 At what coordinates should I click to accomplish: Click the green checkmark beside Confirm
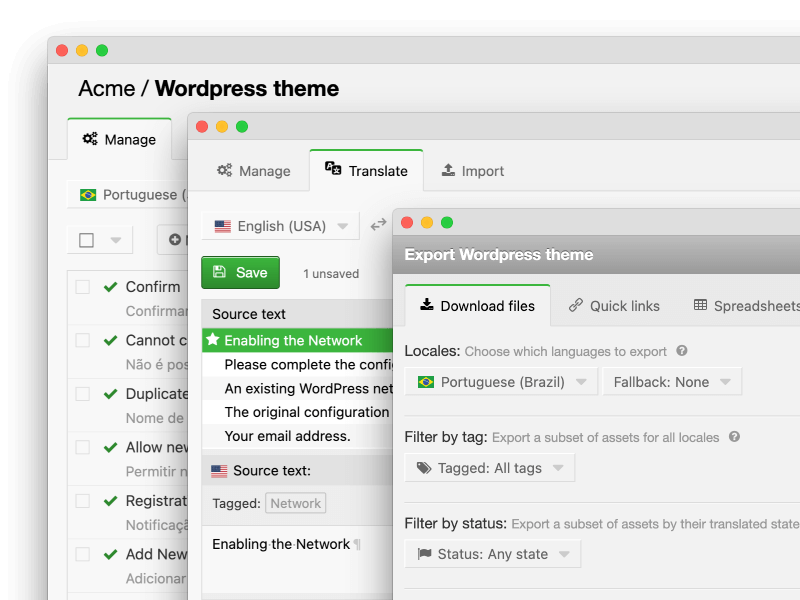(111, 287)
